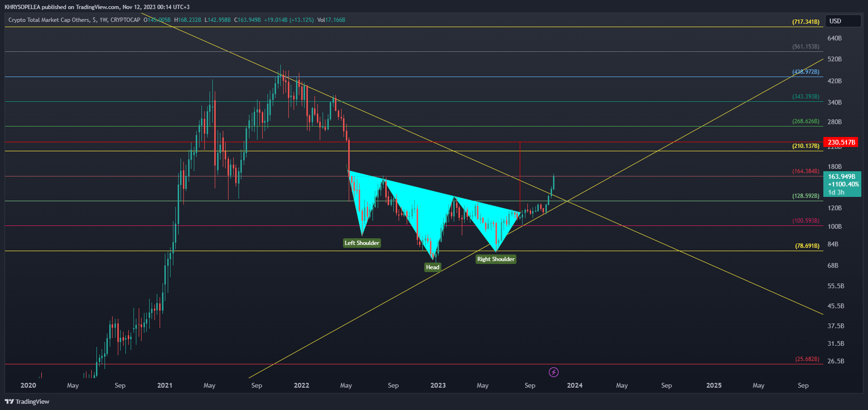Click the H168.232B high value
This screenshot has width=868, height=410.
tap(188, 20)
